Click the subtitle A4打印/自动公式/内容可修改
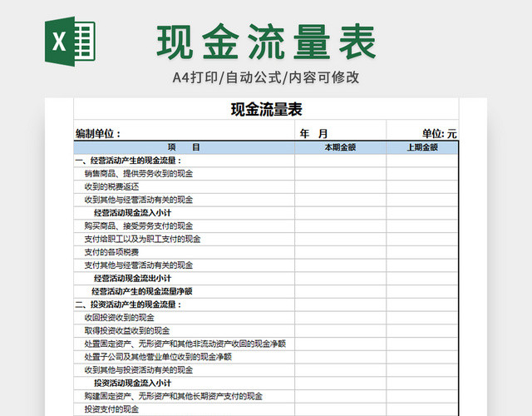 [x=266, y=77]
